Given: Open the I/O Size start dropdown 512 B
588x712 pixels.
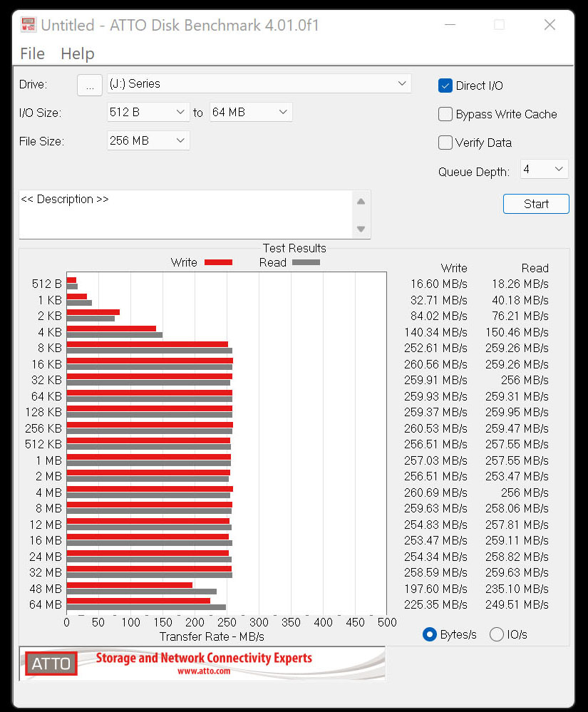Looking at the screenshot, I should 148,112.
